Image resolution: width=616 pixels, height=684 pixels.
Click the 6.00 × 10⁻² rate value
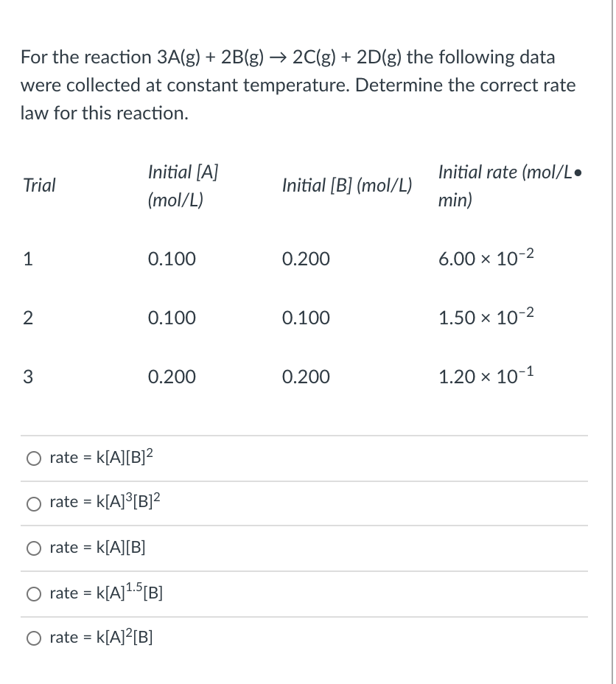(x=486, y=257)
